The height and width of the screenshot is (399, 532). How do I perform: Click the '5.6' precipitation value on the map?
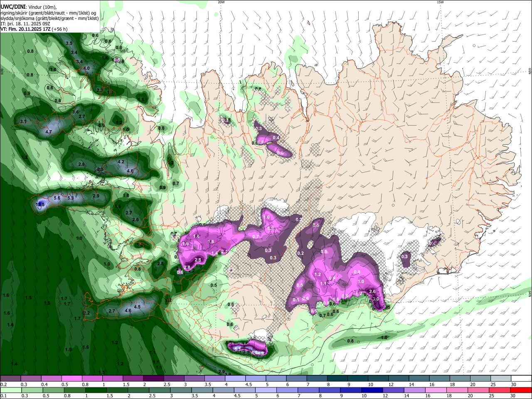tap(57, 198)
